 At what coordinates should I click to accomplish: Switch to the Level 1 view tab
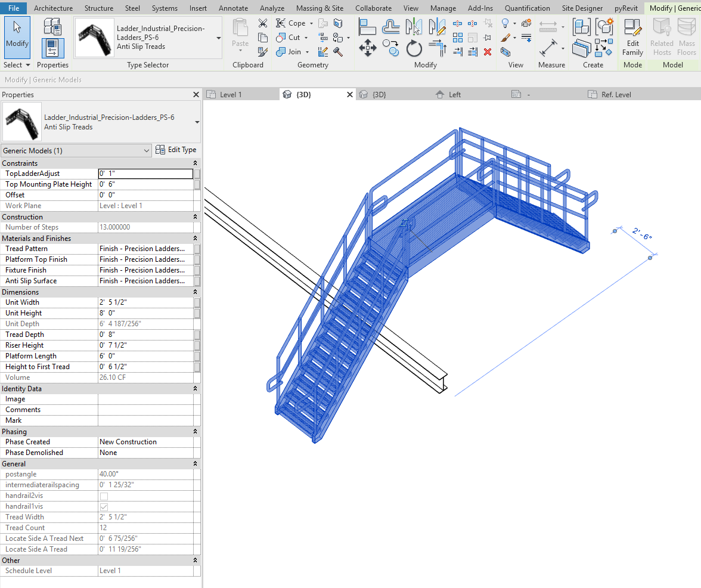point(231,94)
